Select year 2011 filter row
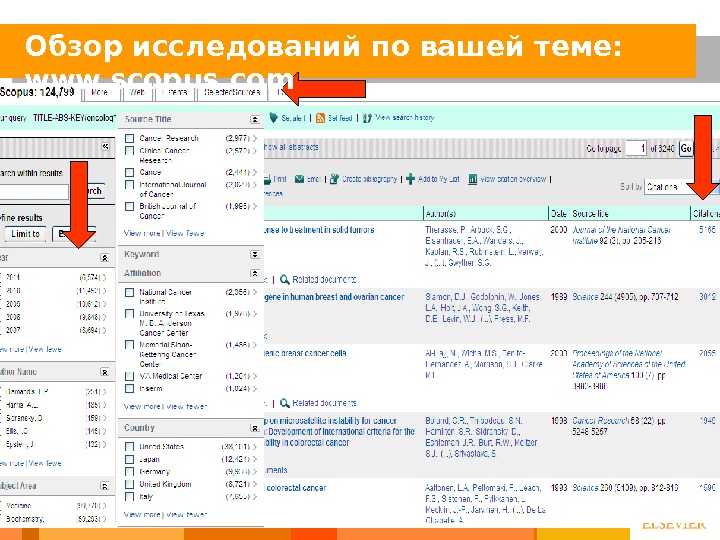The image size is (720, 540). (x=53, y=277)
